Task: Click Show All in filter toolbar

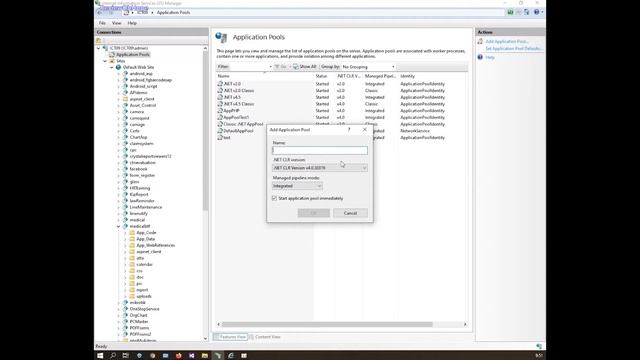Action: pyautogui.click(x=304, y=67)
